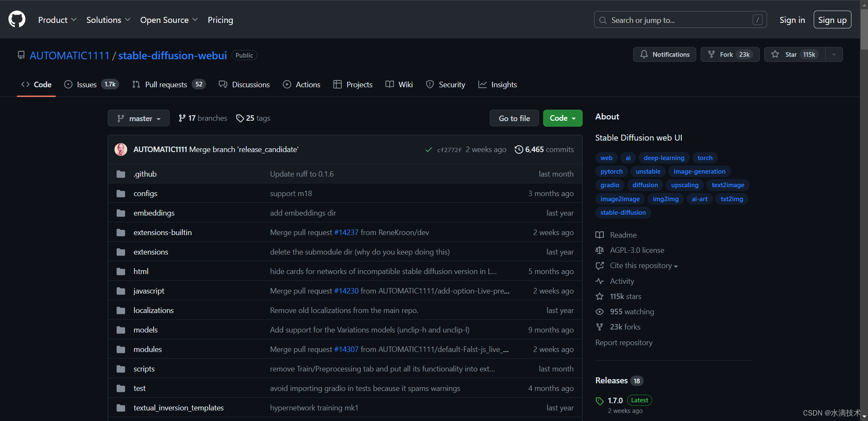Image resolution: width=868 pixels, height=421 pixels.
Task: Click the test folder icon
Action: click(121, 388)
